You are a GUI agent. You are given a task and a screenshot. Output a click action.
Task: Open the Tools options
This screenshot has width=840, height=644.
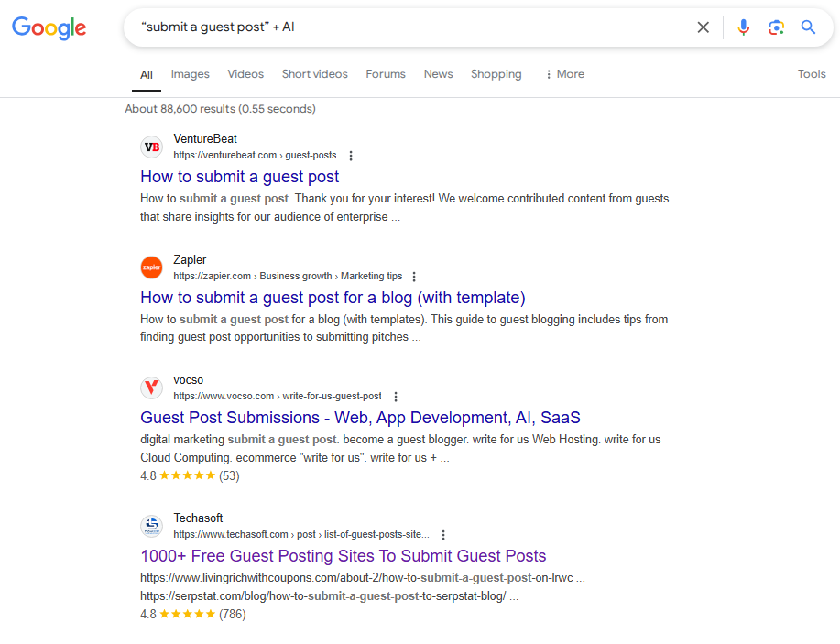(811, 74)
